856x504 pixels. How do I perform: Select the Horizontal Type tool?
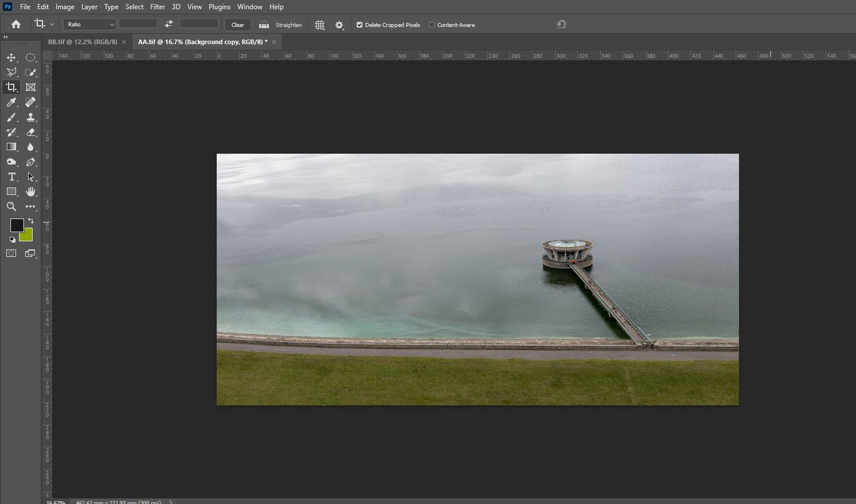click(x=11, y=177)
